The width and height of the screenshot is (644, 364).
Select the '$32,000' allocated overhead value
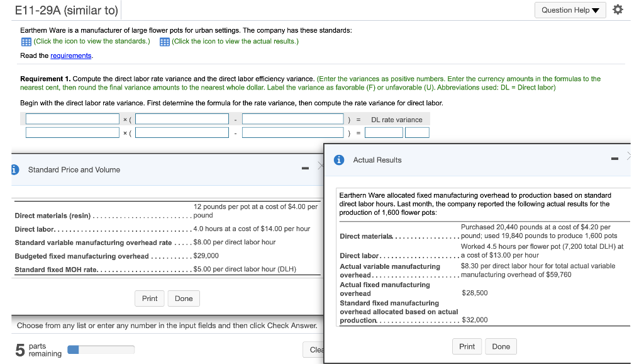coord(475,319)
